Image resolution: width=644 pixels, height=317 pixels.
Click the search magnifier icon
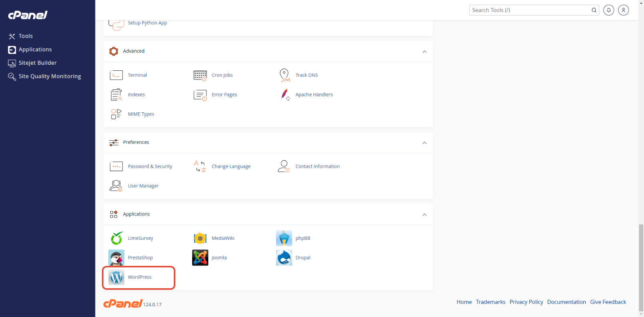click(x=594, y=10)
